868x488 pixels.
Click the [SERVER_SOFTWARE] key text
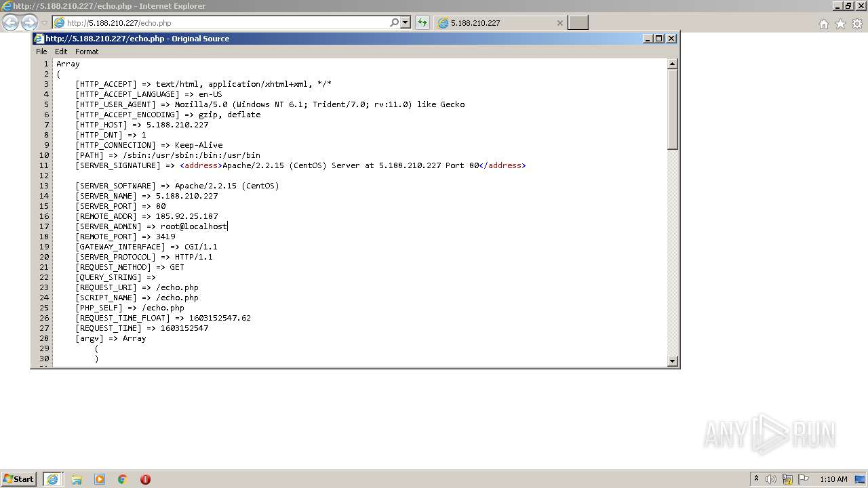click(x=116, y=186)
